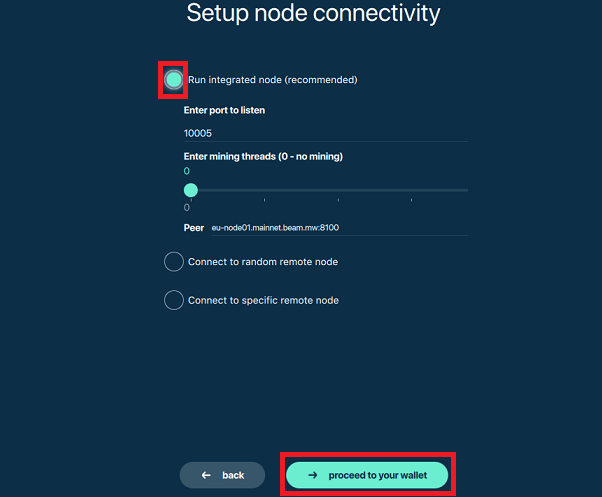Viewport: 602px width, 497px height.
Task: Click the Peer address input field
Action: pyautogui.click(x=340, y=228)
